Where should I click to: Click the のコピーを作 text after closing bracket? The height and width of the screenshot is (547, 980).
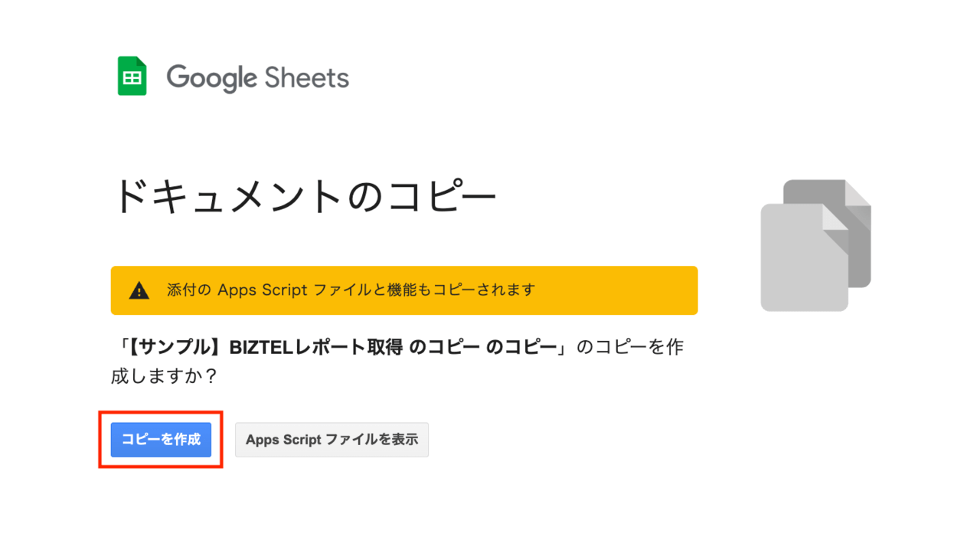click(x=629, y=347)
